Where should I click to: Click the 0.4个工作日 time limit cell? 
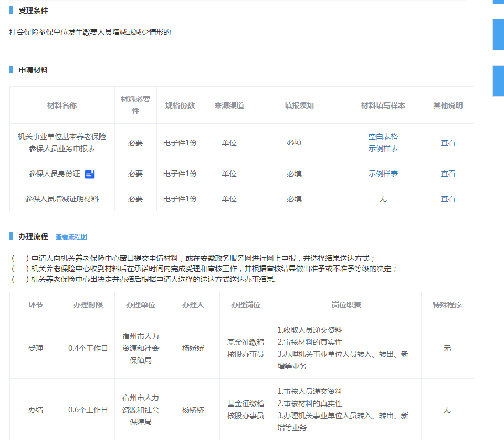tap(88, 348)
